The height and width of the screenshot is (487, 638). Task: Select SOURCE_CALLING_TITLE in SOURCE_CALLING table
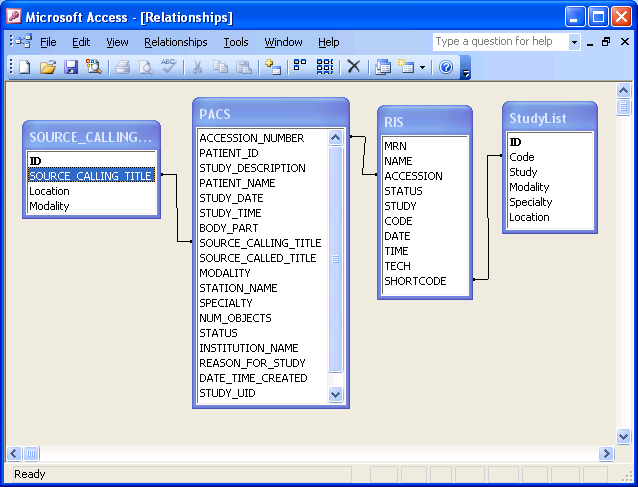(x=91, y=176)
